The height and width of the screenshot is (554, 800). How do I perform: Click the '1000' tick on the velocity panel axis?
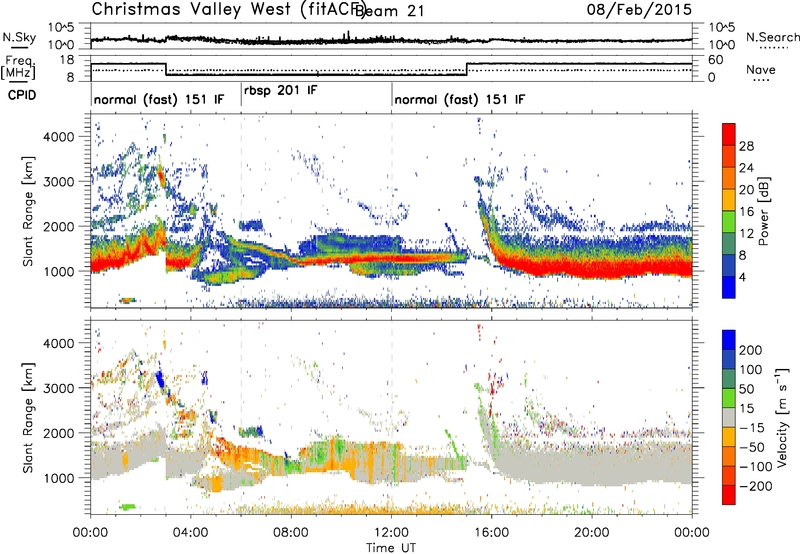point(59,478)
